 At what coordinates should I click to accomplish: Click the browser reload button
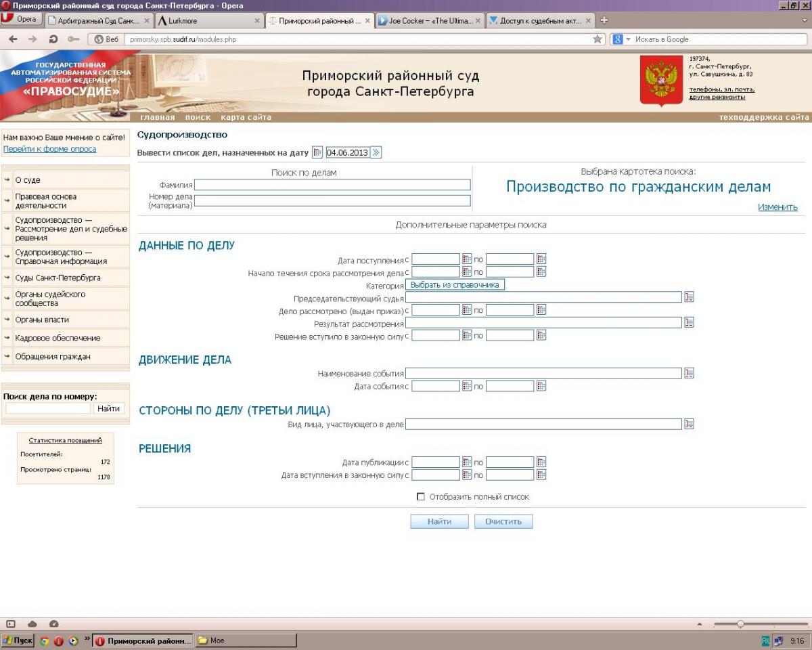[53, 39]
